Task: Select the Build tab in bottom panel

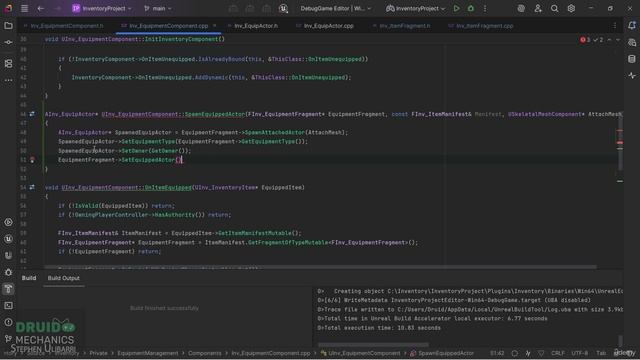Action: 29,278
